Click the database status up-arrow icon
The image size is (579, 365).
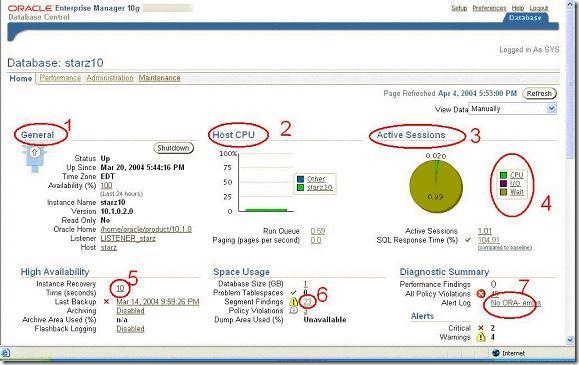click(34, 158)
